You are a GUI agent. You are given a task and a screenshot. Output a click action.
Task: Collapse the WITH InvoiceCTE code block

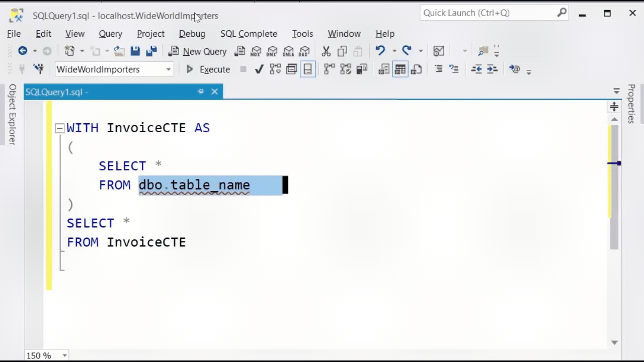[x=59, y=128]
